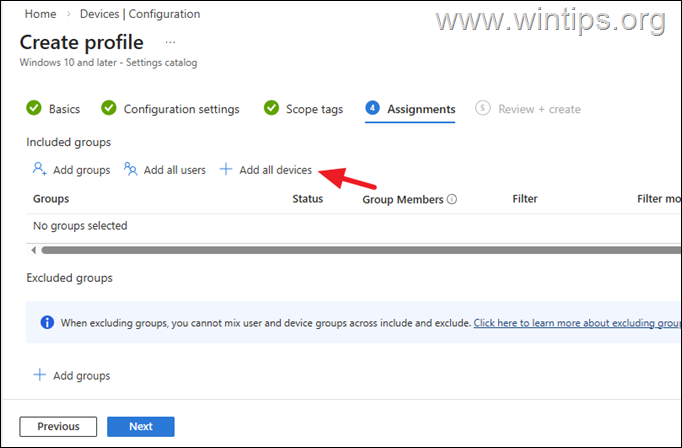Click the step 5 circle icon
The width and height of the screenshot is (682, 448).
click(483, 108)
